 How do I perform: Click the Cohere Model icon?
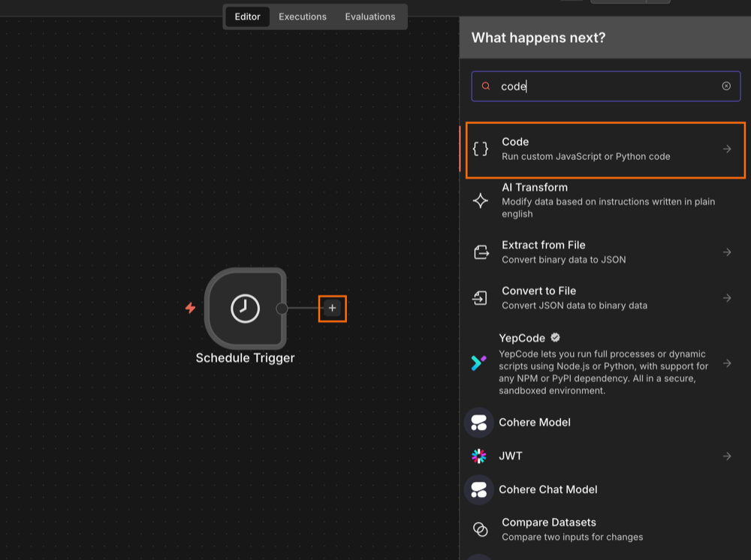[479, 422]
